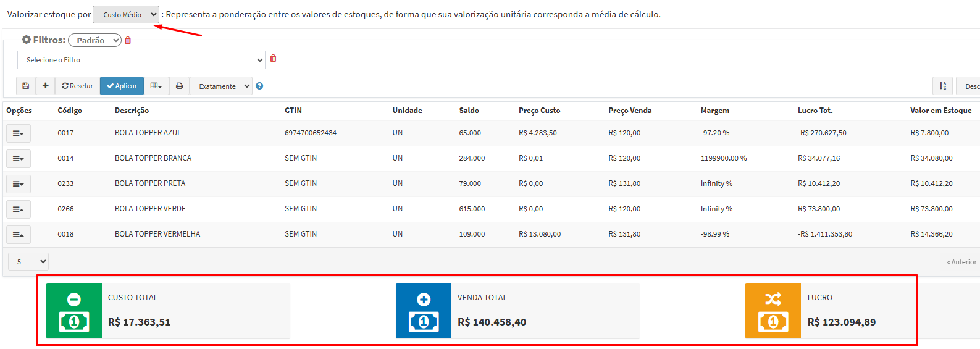Click the printer icon in toolbar
Viewport: 980px width, 349px height.
click(179, 86)
